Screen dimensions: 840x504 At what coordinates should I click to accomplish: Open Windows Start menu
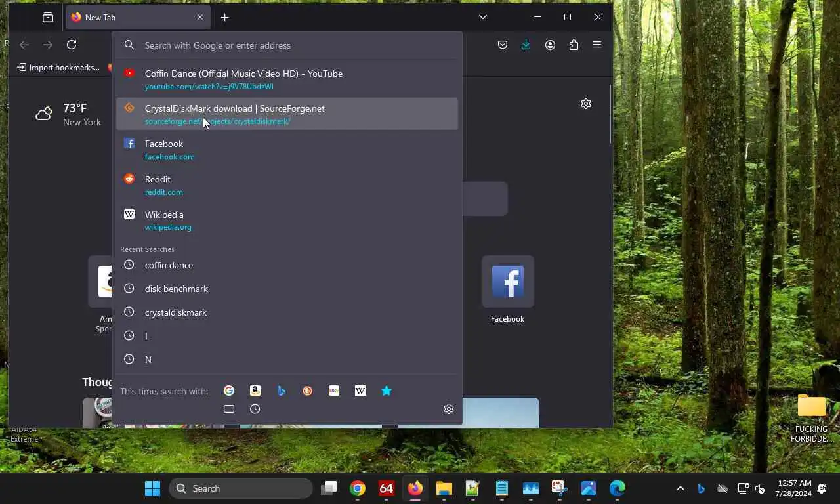[x=152, y=488]
